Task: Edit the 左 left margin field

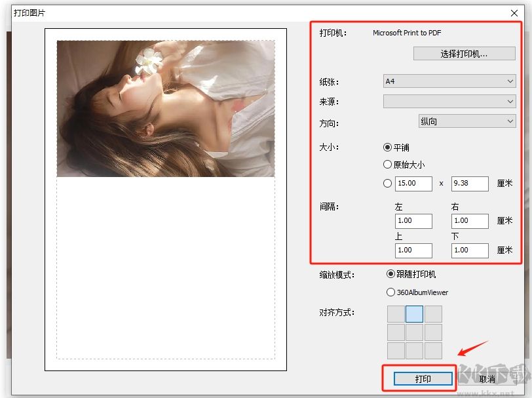Action: (413, 221)
